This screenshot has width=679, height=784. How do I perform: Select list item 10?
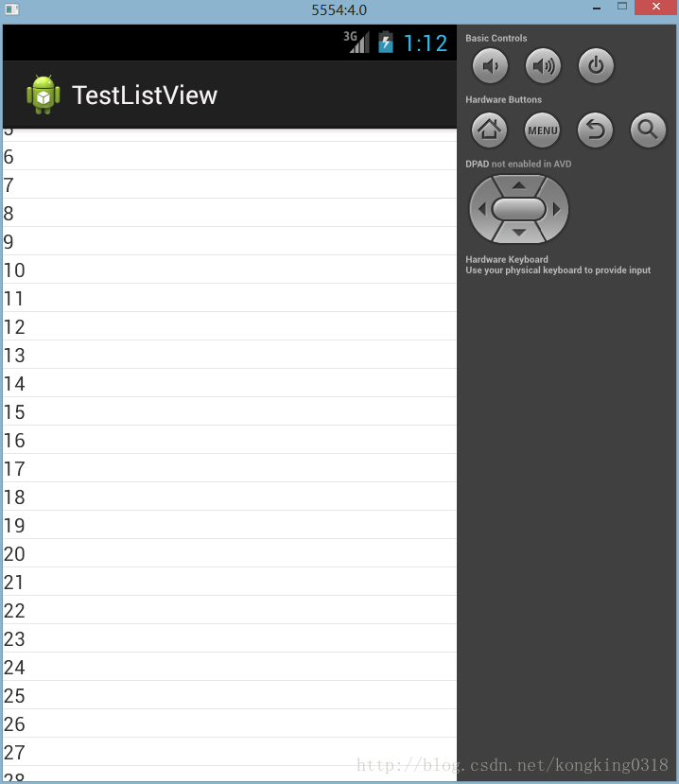click(230, 270)
